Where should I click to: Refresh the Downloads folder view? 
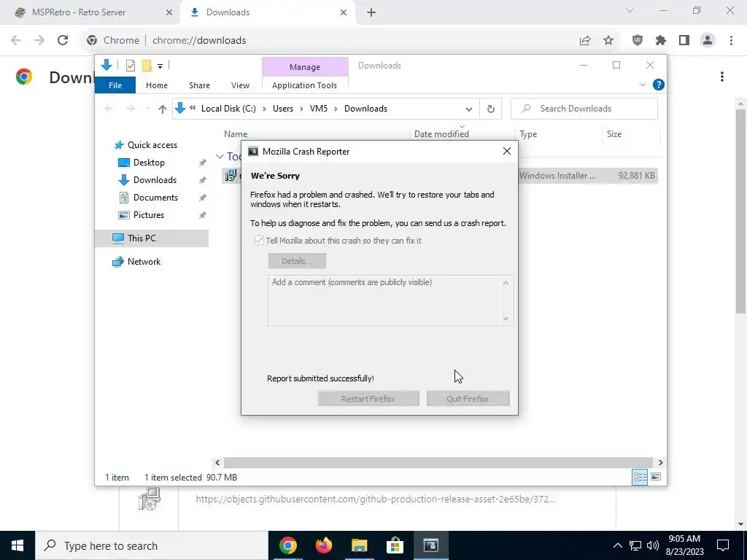[491, 109]
